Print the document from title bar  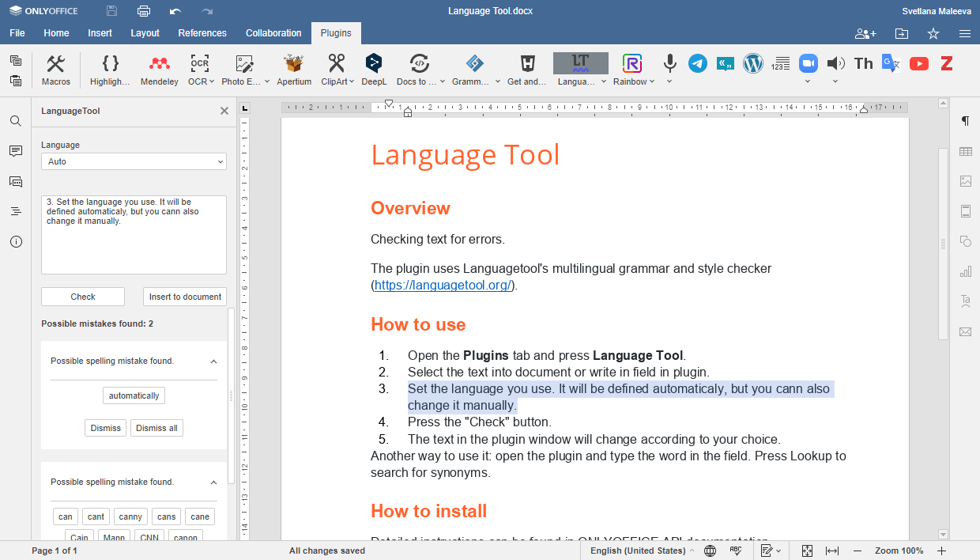coord(144,11)
